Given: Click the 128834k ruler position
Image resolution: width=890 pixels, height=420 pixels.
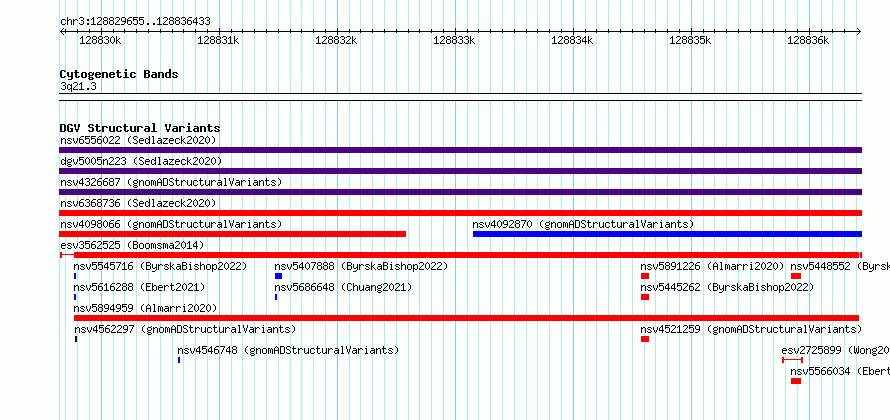Looking at the screenshot, I should point(572,40).
